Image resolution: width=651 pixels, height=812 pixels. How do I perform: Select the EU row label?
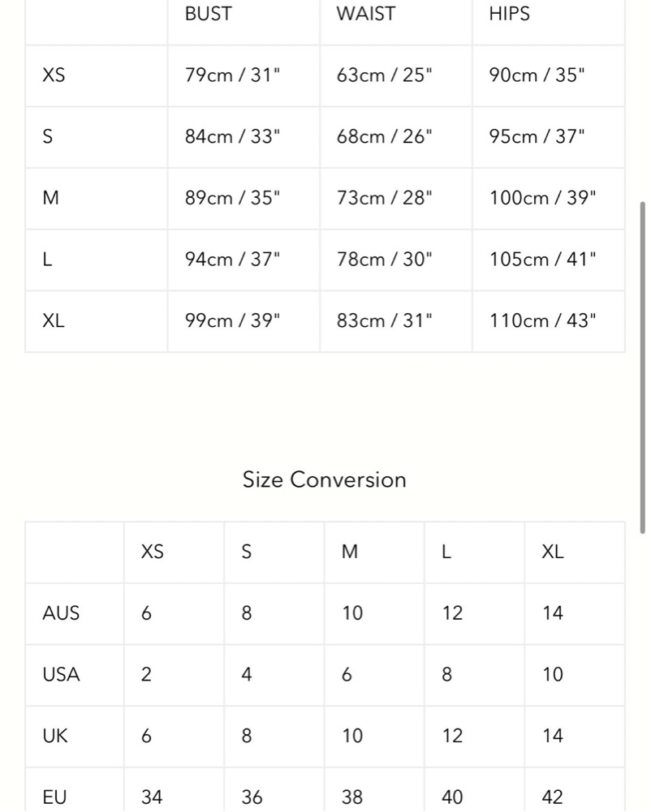[54, 797]
